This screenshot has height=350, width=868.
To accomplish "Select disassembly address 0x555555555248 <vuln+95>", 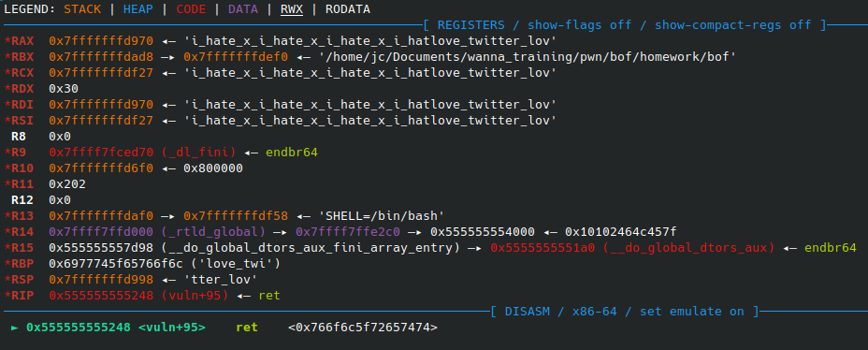I will click(x=116, y=327).
